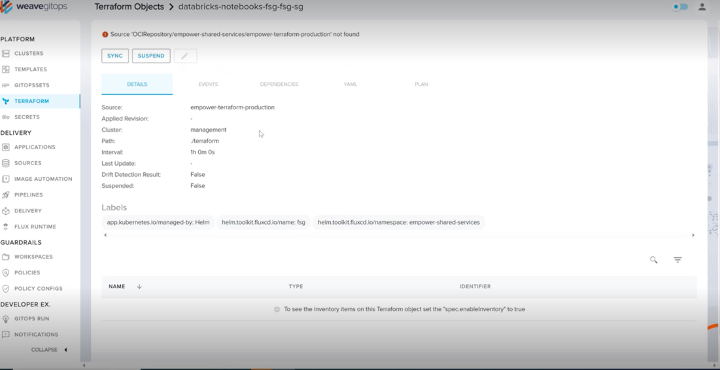The width and height of the screenshot is (720, 370).
Task: Click breadcrumb databricks-notebooks-fsg-fsg-sg title
Action: click(x=241, y=7)
